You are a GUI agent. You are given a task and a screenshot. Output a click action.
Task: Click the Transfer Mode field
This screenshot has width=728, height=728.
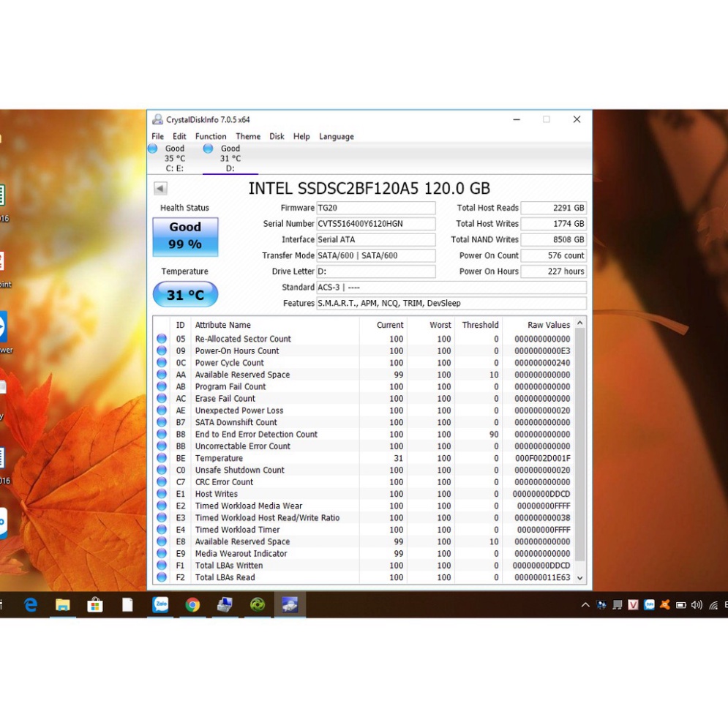tap(376, 255)
